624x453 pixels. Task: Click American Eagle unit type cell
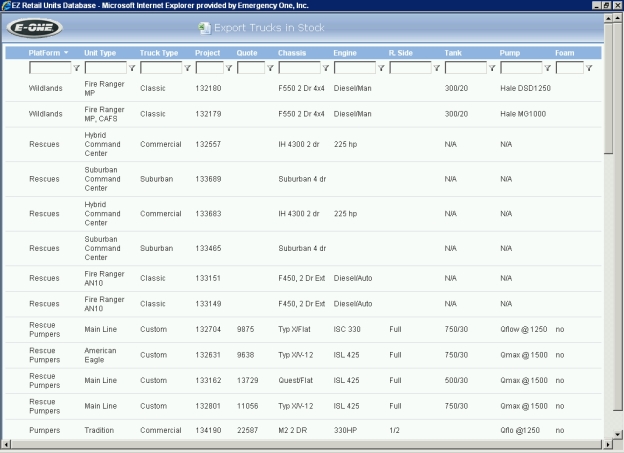coord(100,355)
